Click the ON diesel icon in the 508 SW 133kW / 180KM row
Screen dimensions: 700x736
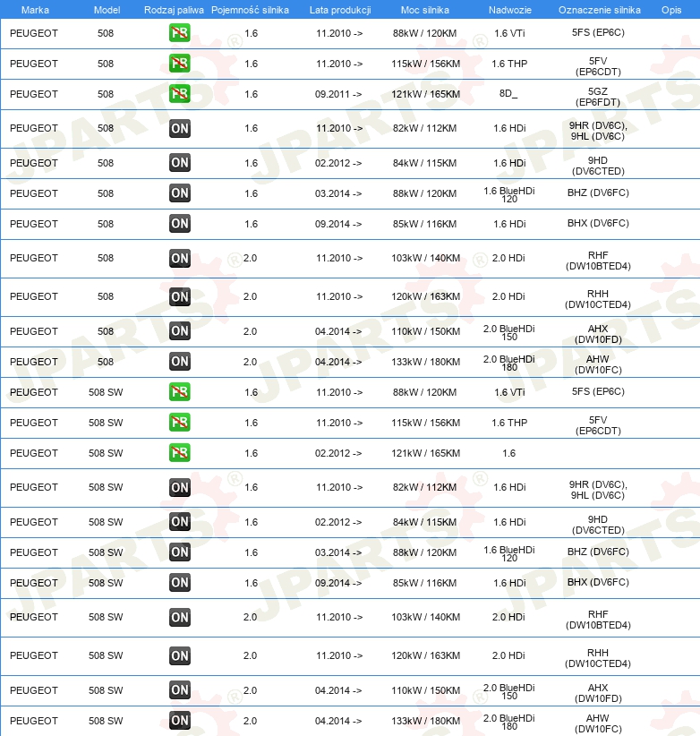tap(180, 721)
